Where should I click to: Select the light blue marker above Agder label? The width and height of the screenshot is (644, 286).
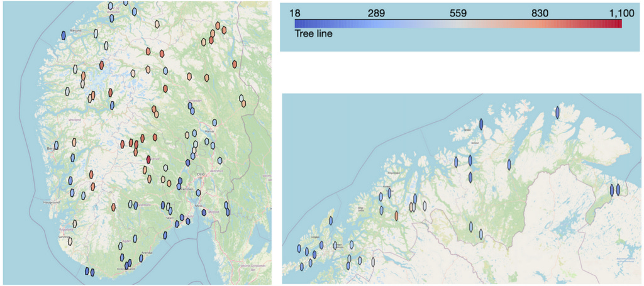pos(135,239)
